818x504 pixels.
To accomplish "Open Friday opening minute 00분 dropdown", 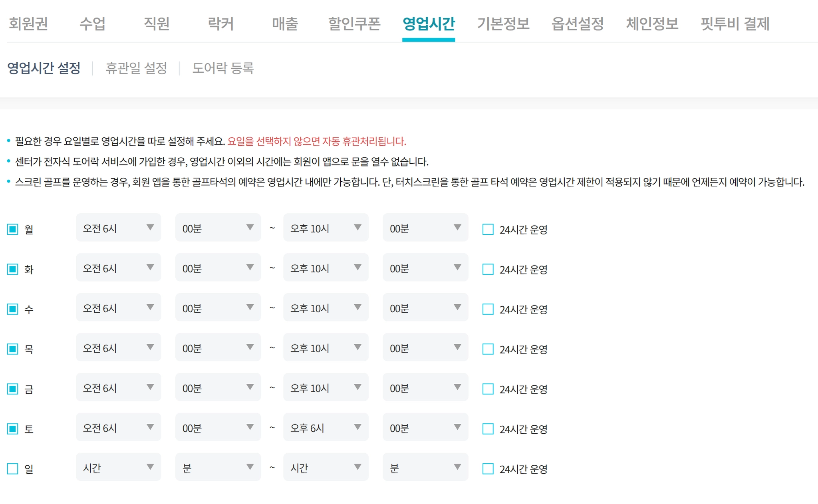I will coord(218,387).
